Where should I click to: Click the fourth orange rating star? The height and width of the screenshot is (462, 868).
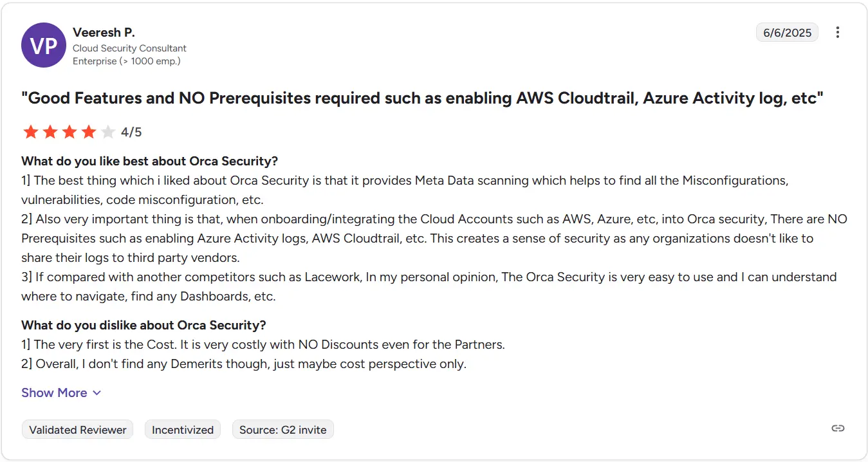tap(89, 133)
